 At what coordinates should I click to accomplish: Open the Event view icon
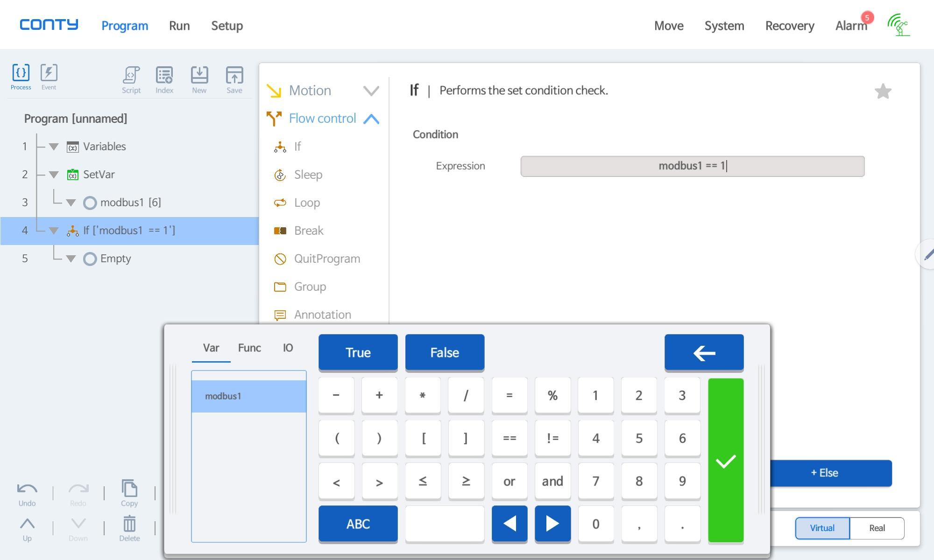(x=49, y=77)
